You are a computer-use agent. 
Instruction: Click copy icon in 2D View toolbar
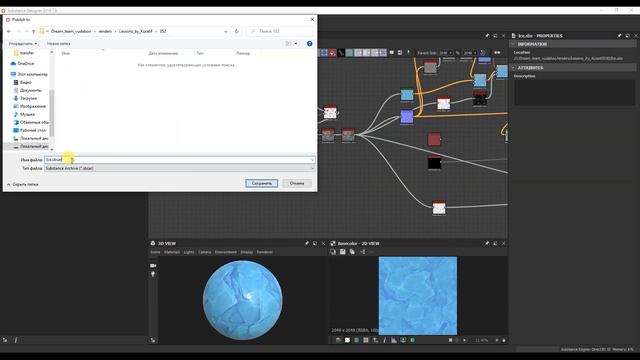click(352, 252)
